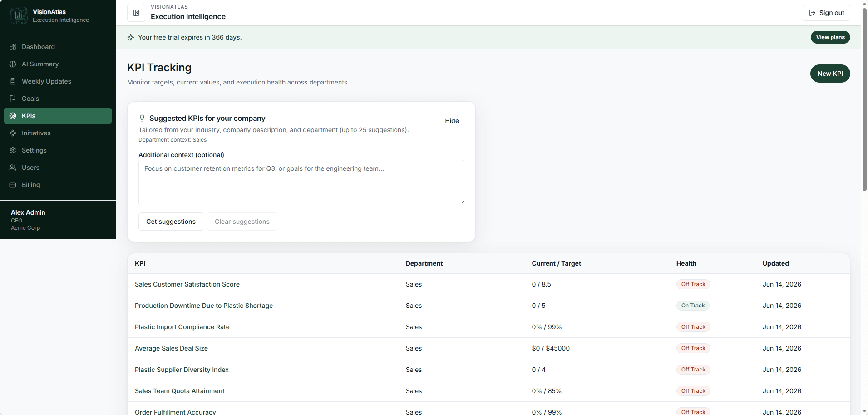Open Initiatives in the sidebar
Viewport: 868px width, 415px height.
coord(58,133)
